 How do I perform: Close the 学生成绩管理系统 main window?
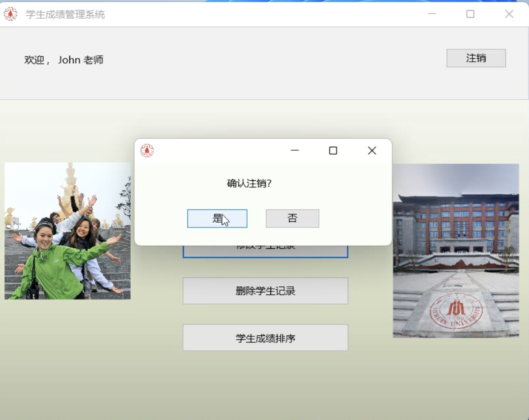point(509,14)
